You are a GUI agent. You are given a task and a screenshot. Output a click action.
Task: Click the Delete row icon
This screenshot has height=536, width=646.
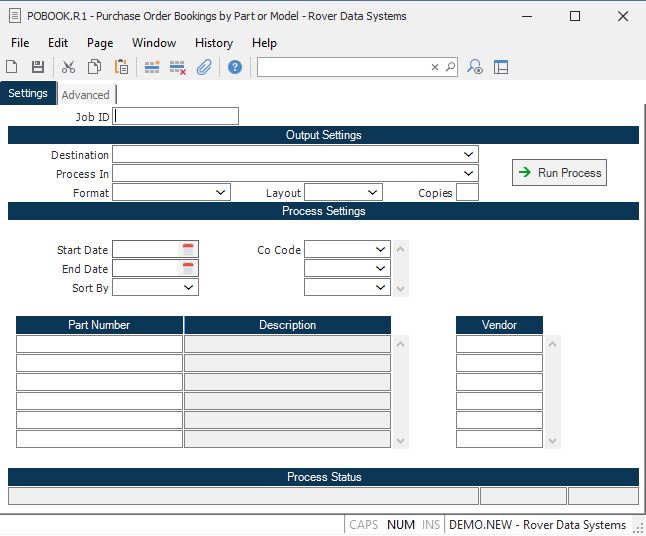pos(178,67)
